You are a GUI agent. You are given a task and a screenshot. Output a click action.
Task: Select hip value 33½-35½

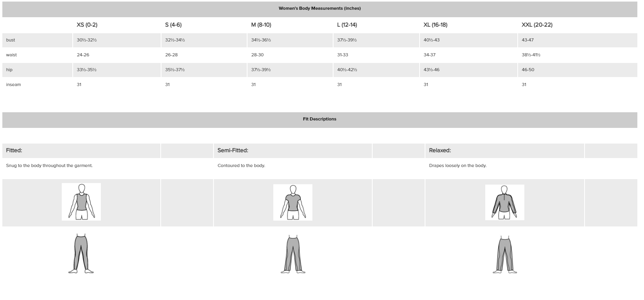[86, 70]
